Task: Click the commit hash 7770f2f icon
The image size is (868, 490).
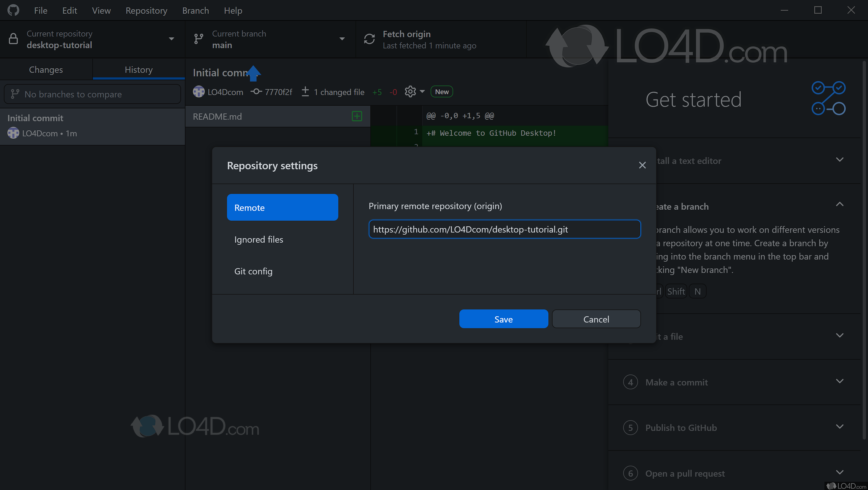Action: 256,91
